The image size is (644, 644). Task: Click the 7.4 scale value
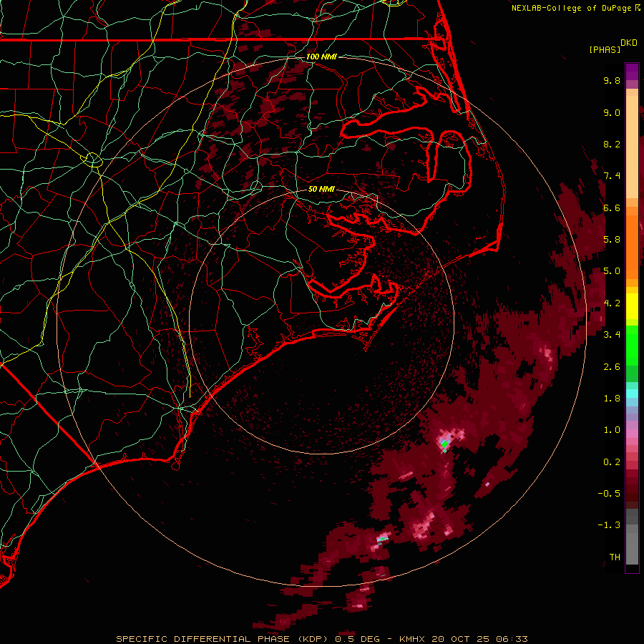point(612,176)
